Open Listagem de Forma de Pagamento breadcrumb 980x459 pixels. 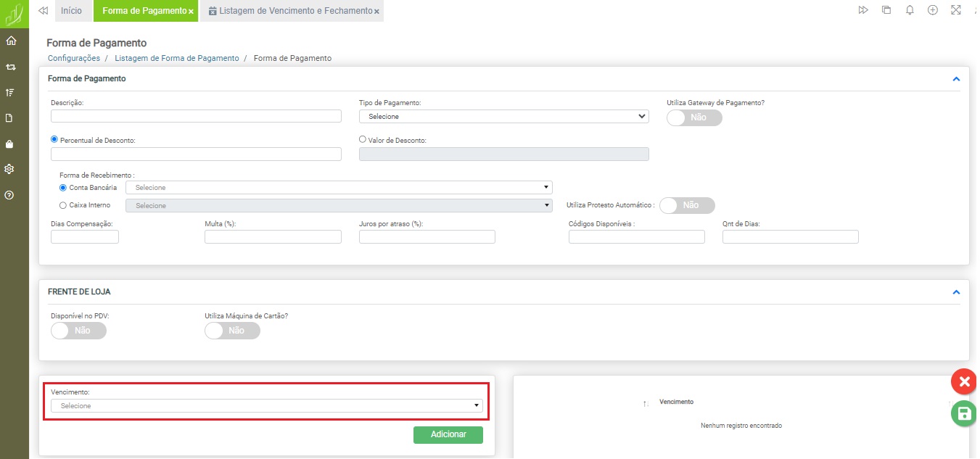176,58
